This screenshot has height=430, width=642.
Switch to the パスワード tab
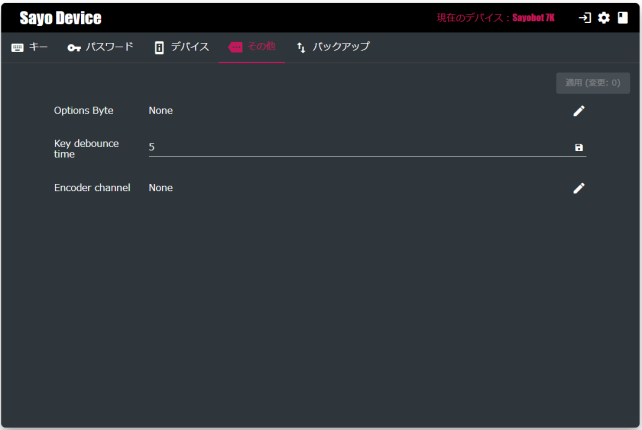(x=100, y=48)
